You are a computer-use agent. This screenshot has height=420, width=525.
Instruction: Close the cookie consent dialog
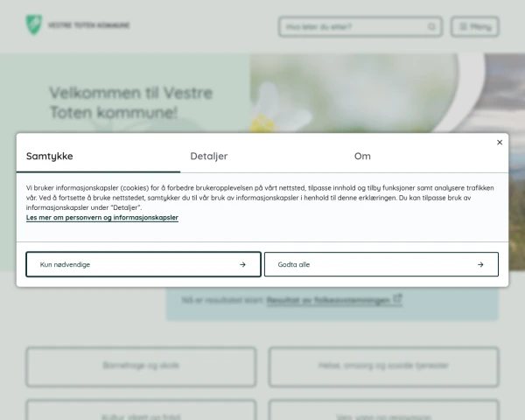pos(500,143)
